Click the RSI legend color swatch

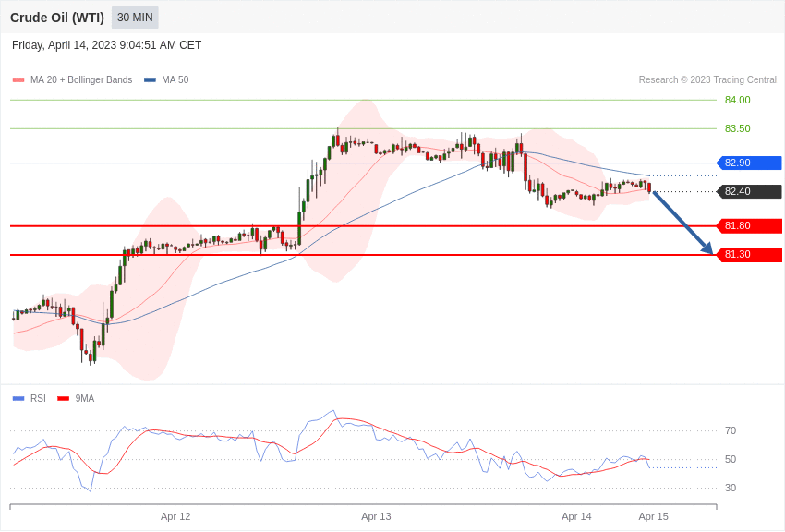pos(18,398)
